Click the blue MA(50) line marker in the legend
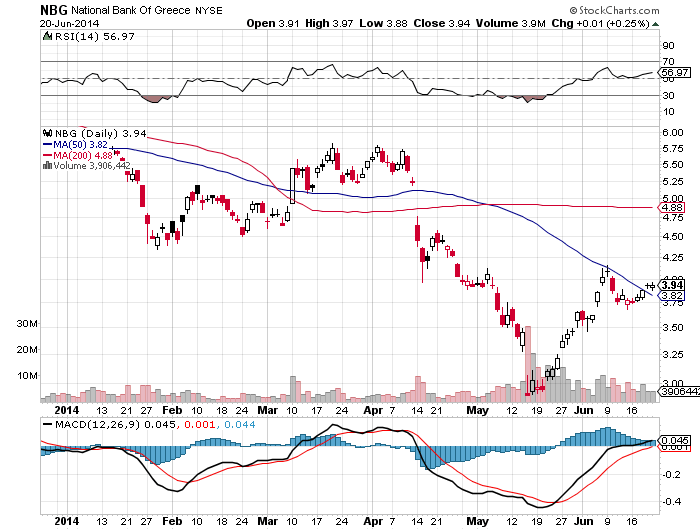The height and width of the screenshot is (530, 700). pyautogui.click(x=47, y=145)
